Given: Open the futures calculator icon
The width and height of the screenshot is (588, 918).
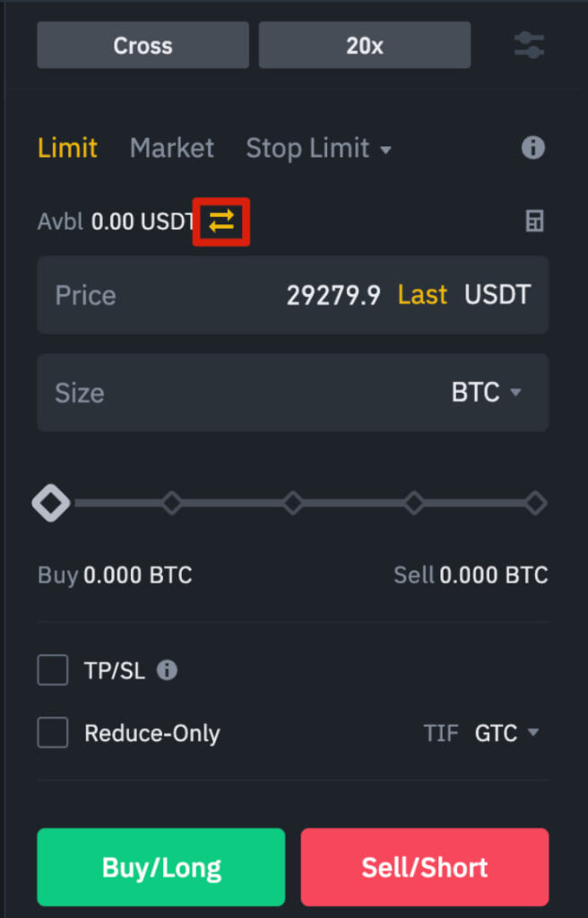Looking at the screenshot, I should (534, 221).
